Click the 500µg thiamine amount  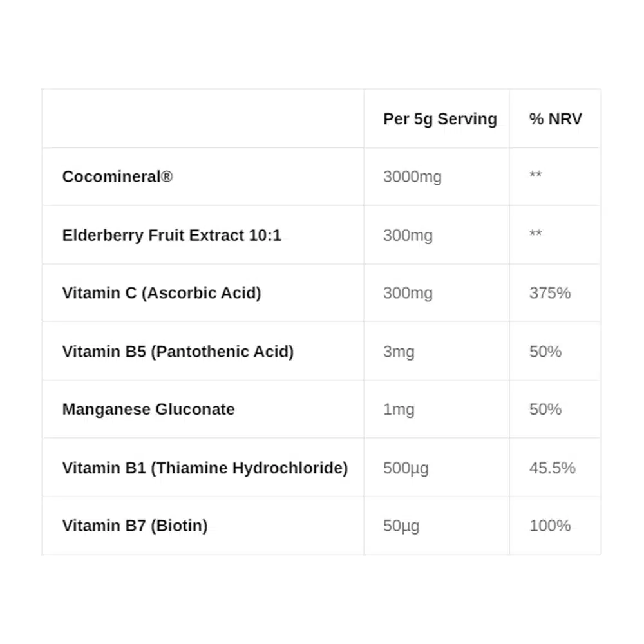point(406,468)
